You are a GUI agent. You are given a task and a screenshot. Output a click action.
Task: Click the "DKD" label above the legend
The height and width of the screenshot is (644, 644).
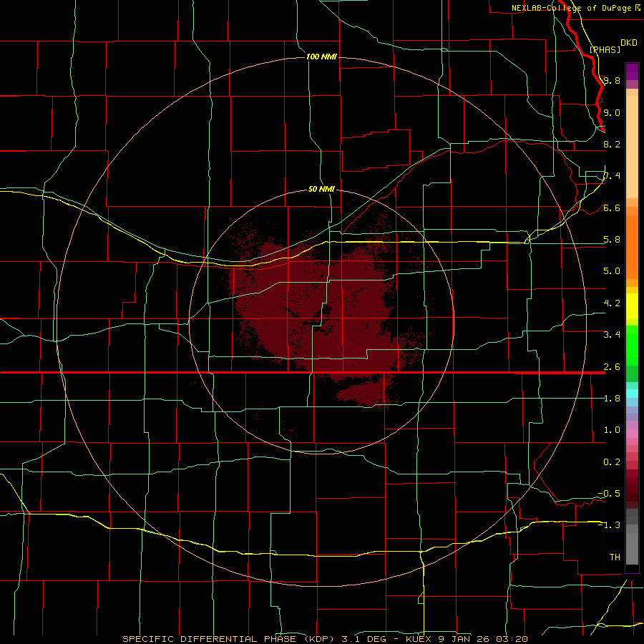(629, 42)
